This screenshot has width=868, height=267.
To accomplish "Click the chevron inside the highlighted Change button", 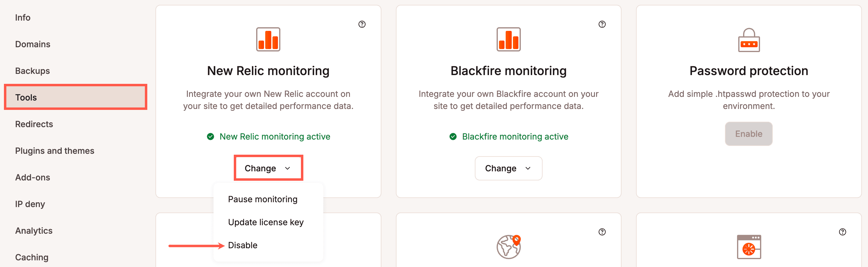I will click(287, 168).
